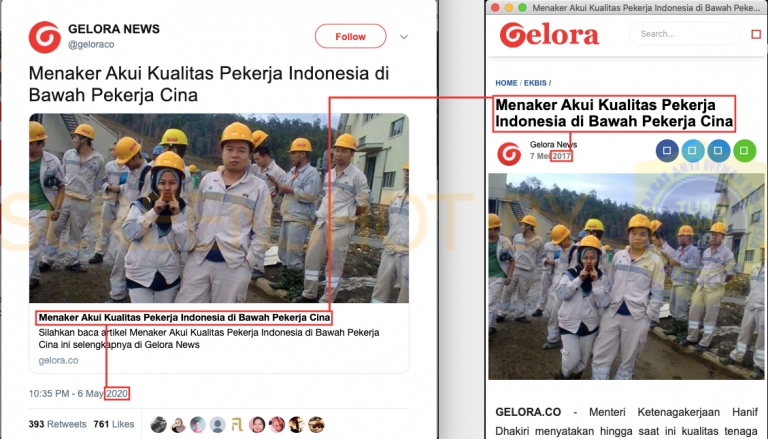The height and width of the screenshot is (439, 768).
Task: Click the Gelora News profile avatar in tweet
Action: tap(45, 37)
